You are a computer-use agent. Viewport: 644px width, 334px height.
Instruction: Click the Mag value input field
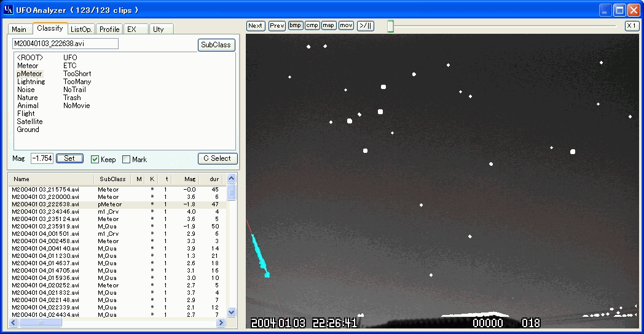pos(42,158)
